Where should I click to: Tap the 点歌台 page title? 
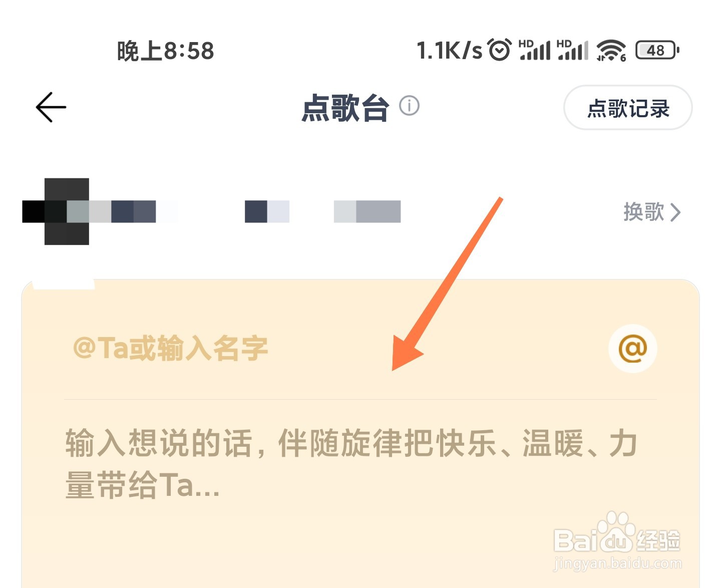345,107
